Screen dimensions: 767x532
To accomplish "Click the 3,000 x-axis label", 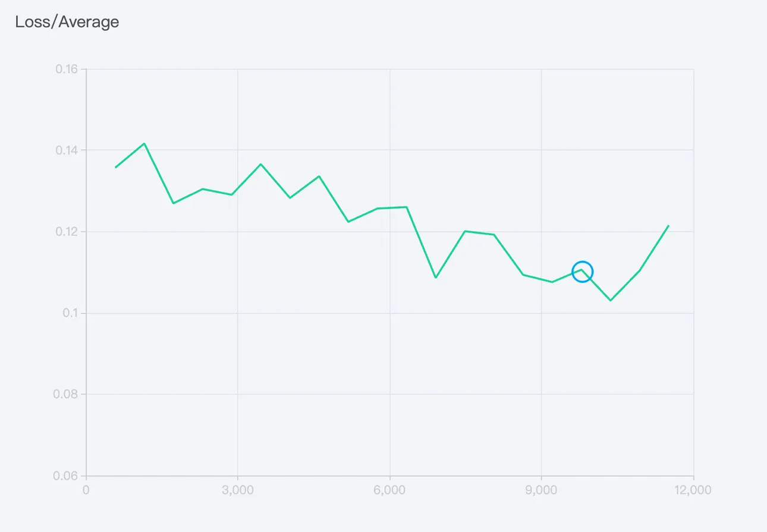I will [238, 490].
